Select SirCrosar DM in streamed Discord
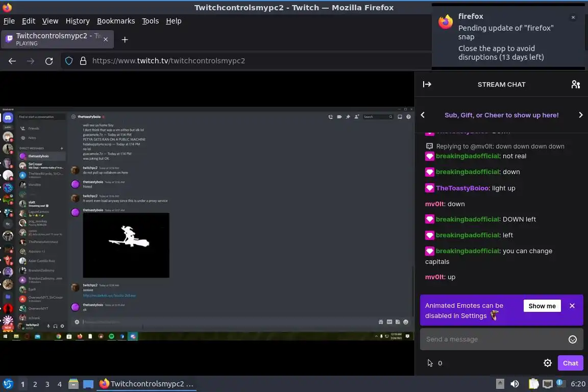588x392 pixels. (x=42, y=165)
